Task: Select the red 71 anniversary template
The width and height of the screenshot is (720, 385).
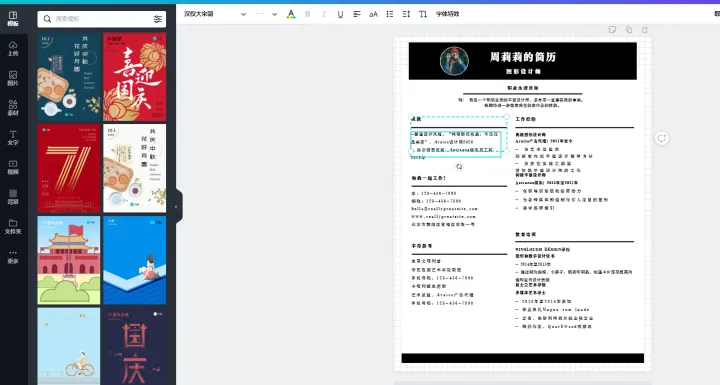Action: 69,168
